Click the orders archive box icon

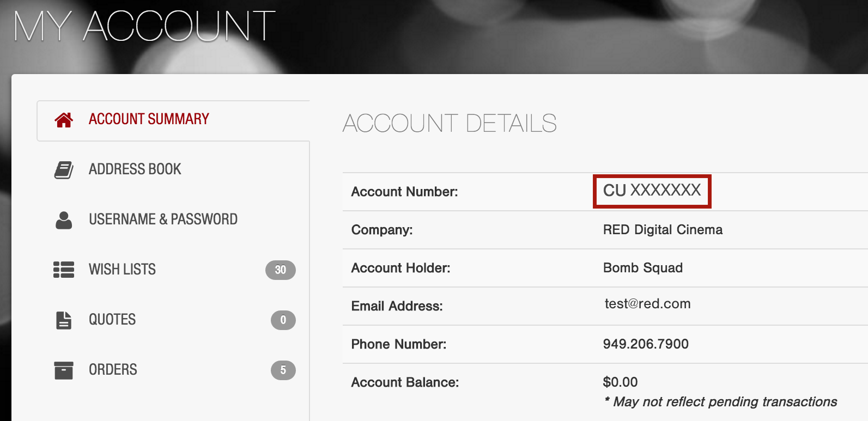pos(64,370)
